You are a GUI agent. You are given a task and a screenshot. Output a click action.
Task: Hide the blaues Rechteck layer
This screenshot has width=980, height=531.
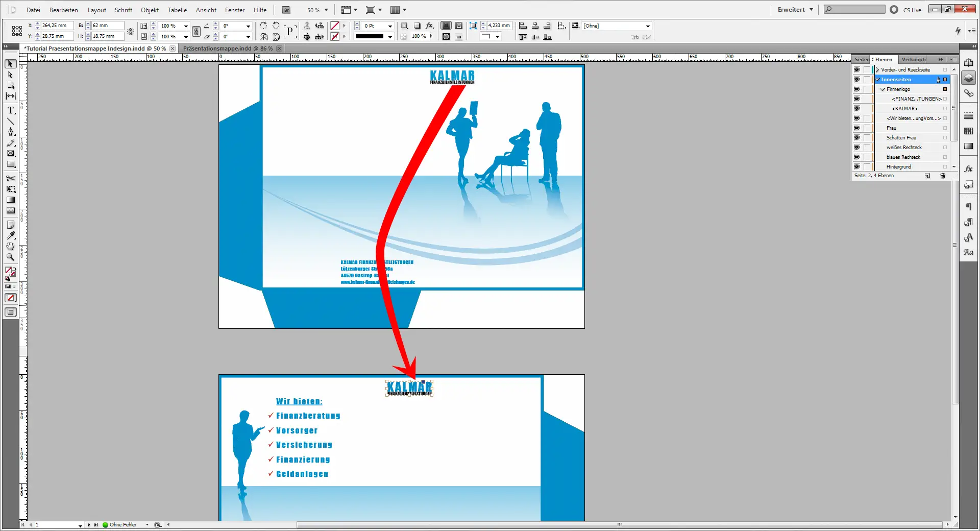click(857, 157)
